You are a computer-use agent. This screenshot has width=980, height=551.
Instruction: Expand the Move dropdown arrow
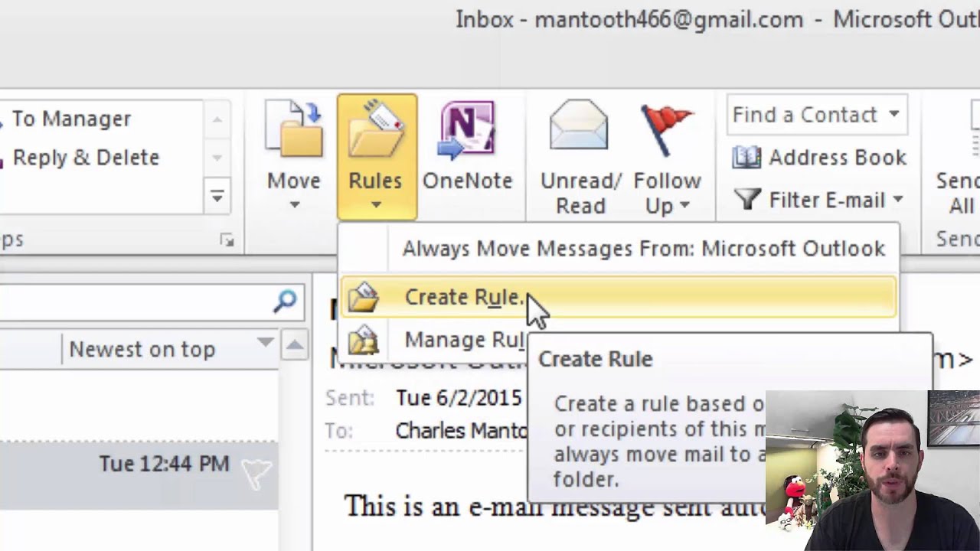coord(294,205)
